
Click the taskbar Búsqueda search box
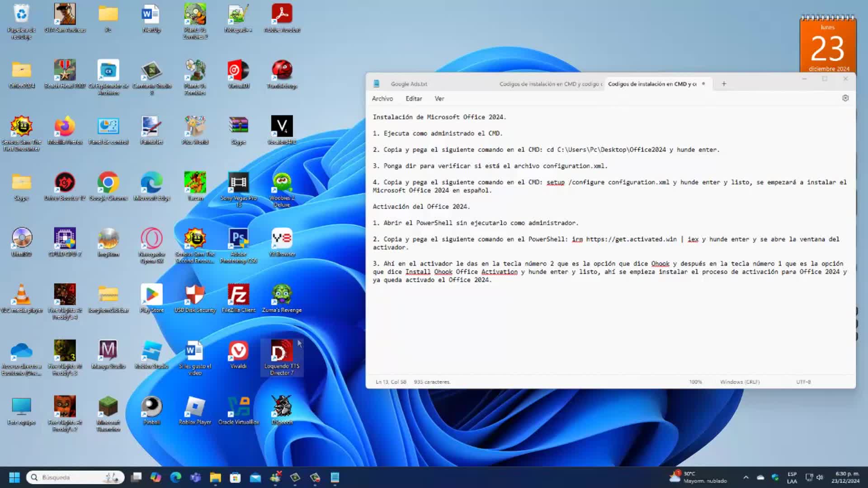(75, 477)
